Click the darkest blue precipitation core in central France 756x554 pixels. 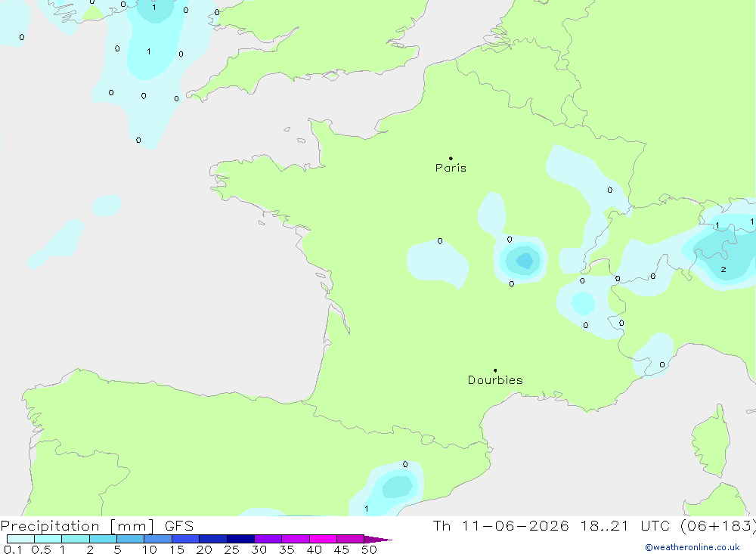pyautogui.click(x=525, y=261)
